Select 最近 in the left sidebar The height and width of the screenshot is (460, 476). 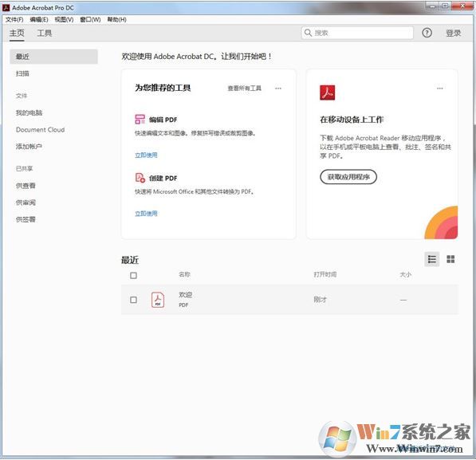pyautogui.click(x=53, y=57)
